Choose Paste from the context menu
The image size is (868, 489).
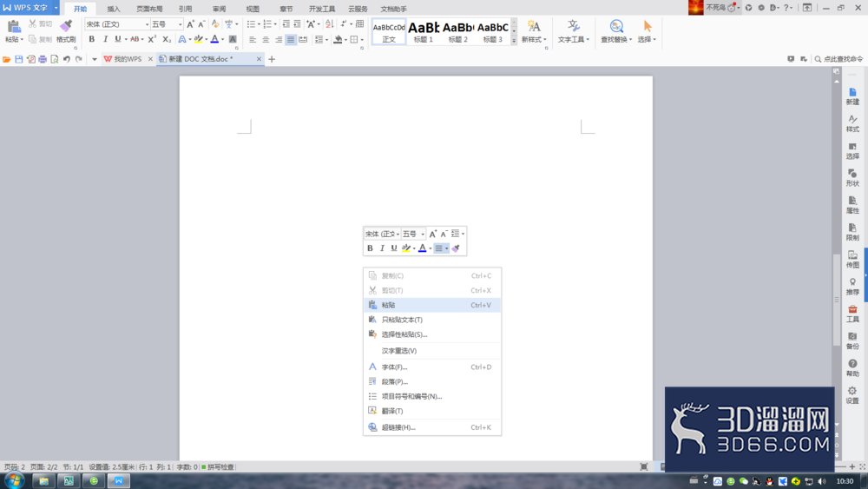pyautogui.click(x=432, y=305)
